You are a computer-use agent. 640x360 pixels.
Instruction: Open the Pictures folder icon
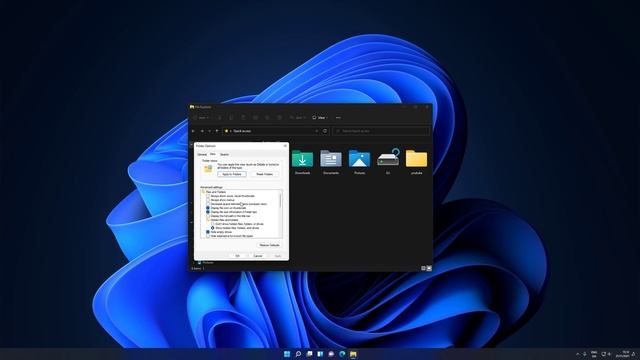(360, 159)
